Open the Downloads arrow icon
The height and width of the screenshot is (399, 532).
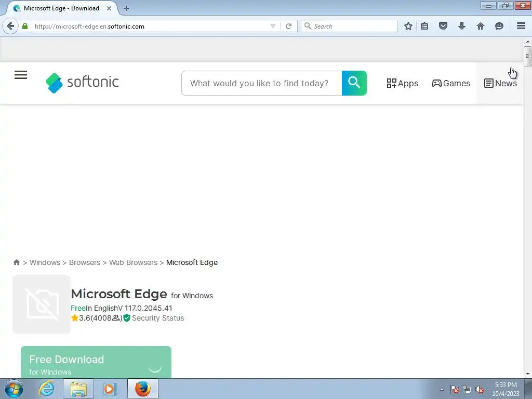click(x=462, y=26)
